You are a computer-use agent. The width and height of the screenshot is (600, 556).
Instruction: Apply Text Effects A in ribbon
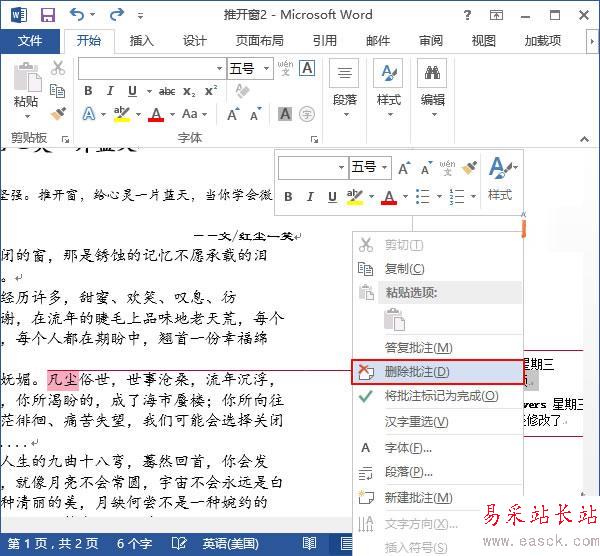point(89,114)
